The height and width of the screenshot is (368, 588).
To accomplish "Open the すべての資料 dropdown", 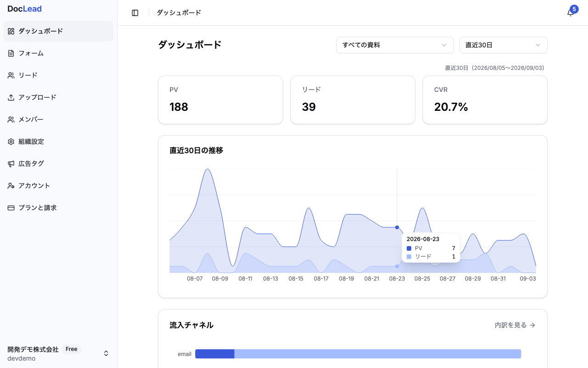I will (x=395, y=45).
